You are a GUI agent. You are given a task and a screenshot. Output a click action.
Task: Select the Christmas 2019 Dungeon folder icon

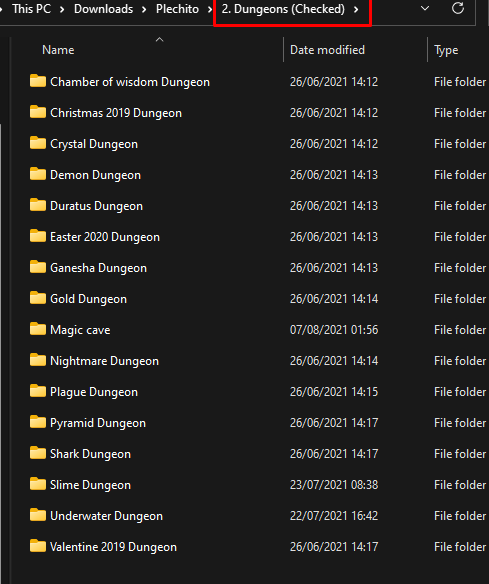38,112
